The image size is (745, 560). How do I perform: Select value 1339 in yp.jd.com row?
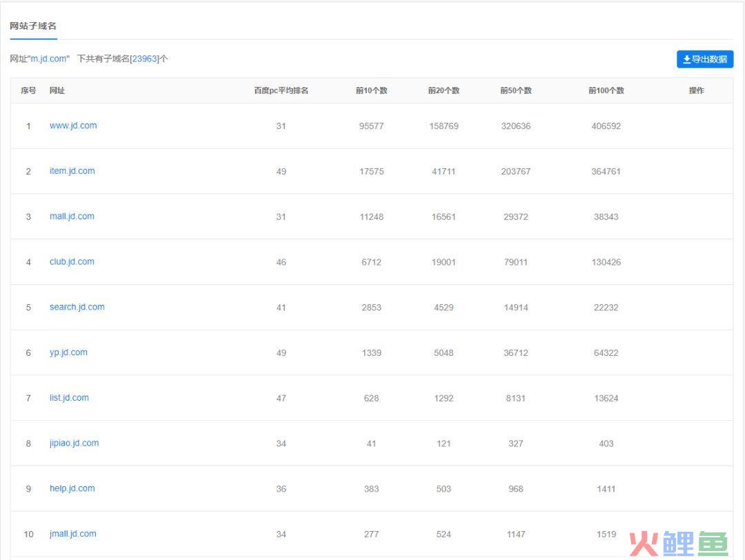pyautogui.click(x=372, y=353)
